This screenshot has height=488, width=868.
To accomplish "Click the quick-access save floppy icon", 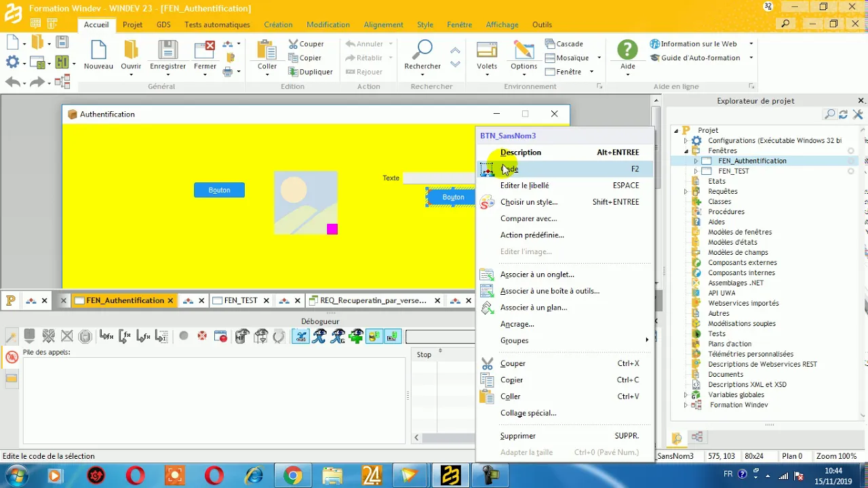I will click(62, 42).
